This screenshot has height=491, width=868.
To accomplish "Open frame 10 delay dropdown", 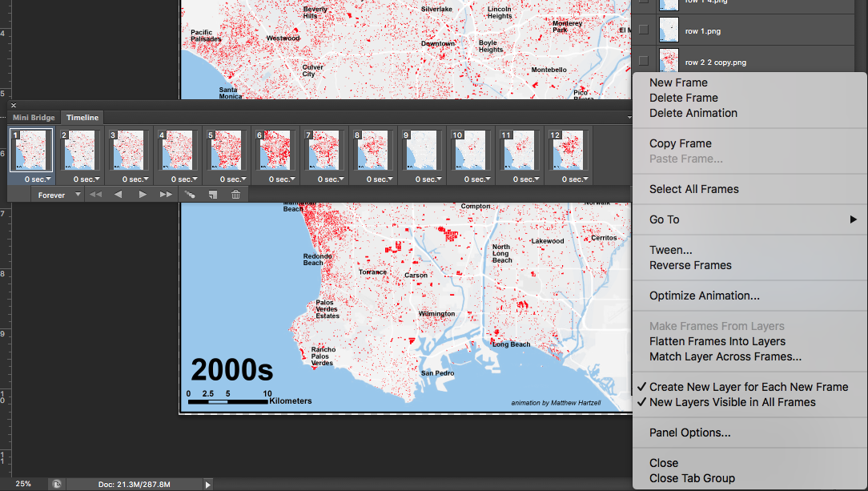I will (477, 179).
